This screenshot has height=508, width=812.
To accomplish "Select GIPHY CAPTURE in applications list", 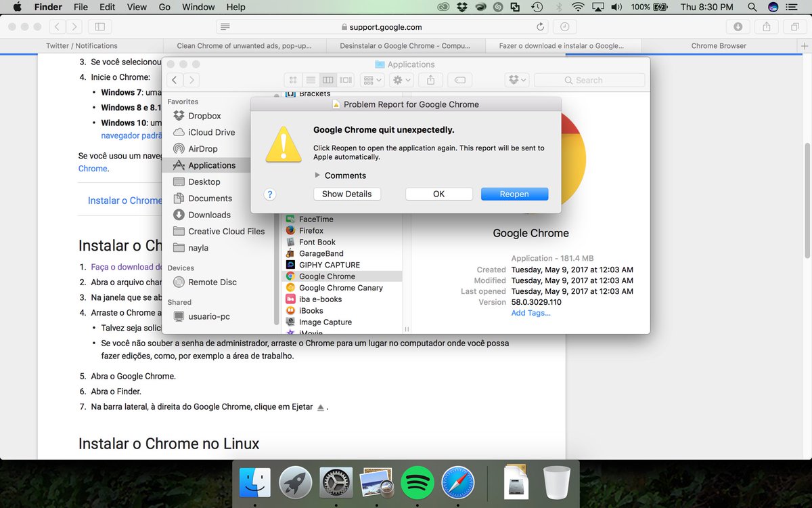I will [330, 265].
